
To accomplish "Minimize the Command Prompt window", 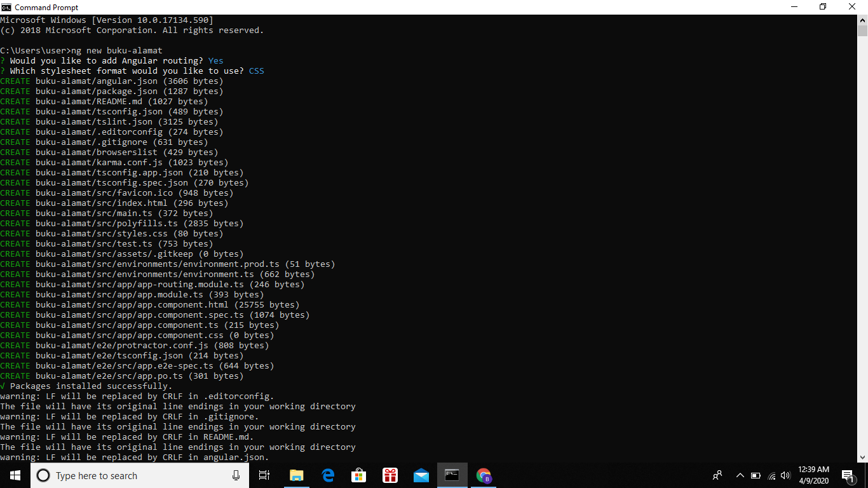I will (x=794, y=7).
